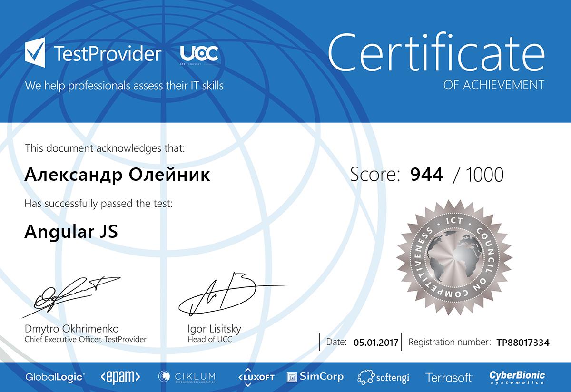The width and height of the screenshot is (571, 392).
Task: Click the EPAM sponsor logo
Action: coord(120,377)
